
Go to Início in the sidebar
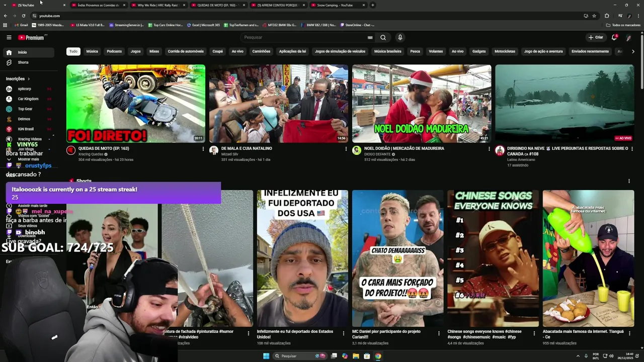[x=29, y=52]
